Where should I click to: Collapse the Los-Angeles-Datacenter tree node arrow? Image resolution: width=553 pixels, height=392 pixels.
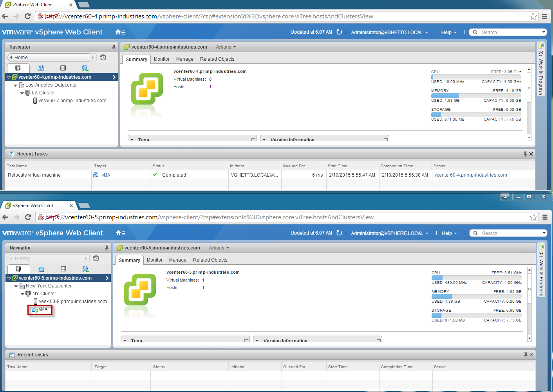pyautogui.click(x=15, y=85)
